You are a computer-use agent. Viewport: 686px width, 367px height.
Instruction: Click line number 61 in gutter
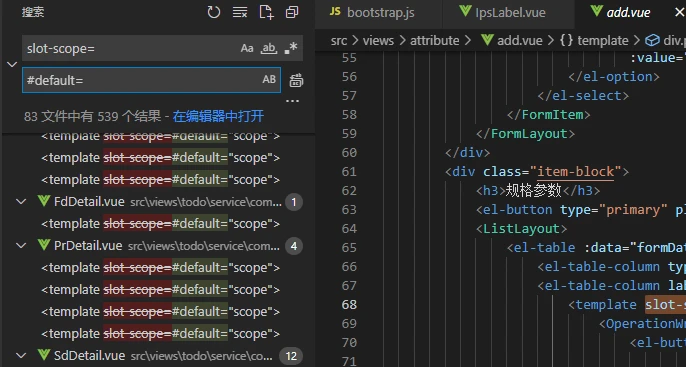pos(349,171)
